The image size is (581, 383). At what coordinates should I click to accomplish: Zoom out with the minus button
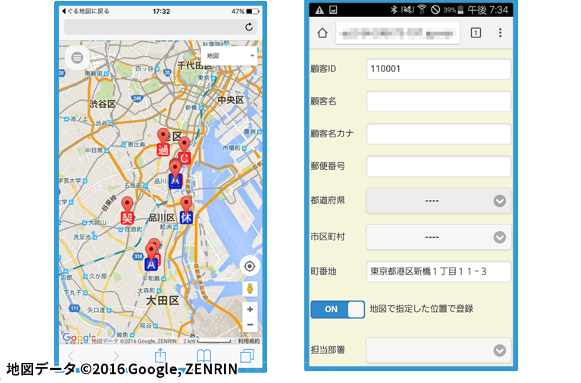click(250, 325)
